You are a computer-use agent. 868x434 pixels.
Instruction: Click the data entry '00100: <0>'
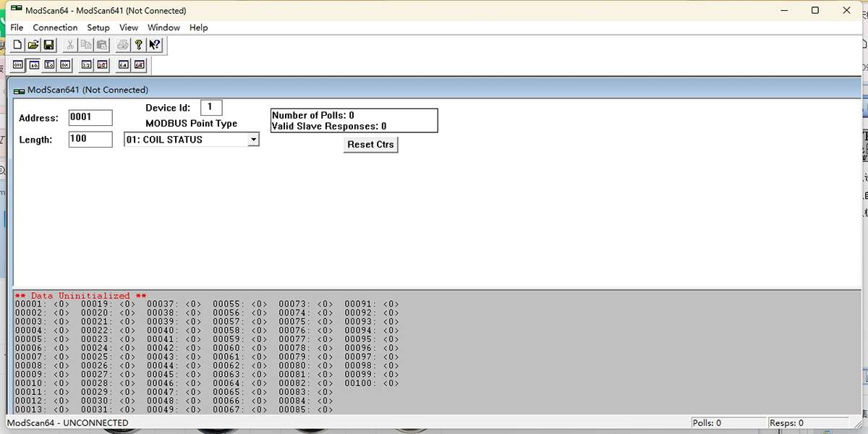point(372,383)
